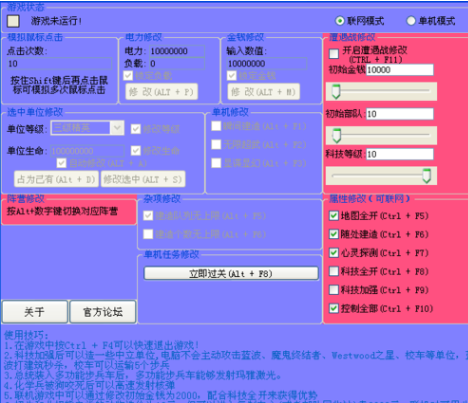The width and height of the screenshot is (468, 403).
Task: Toggle the 锁定负载 checkbox
Action: (128, 76)
